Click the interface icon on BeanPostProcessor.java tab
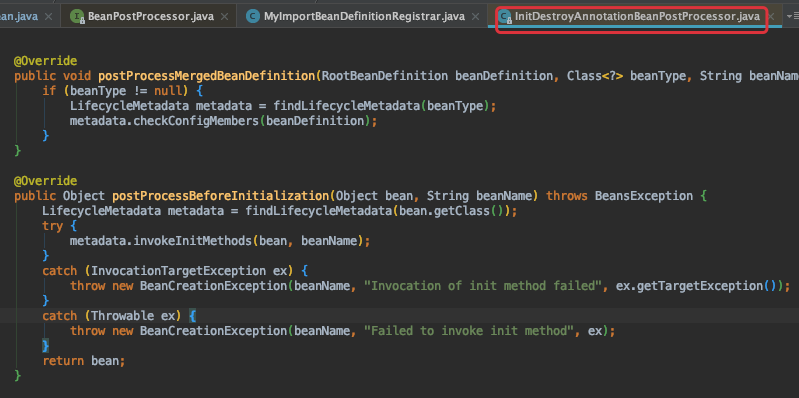 coord(77,17)
